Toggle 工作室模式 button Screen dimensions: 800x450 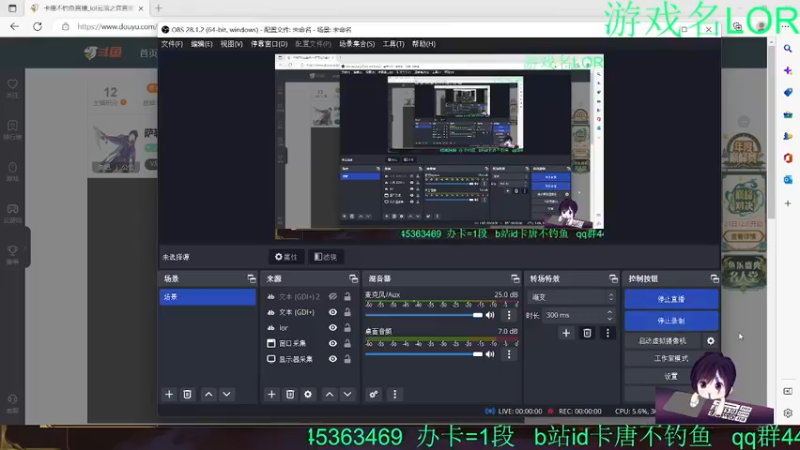671,359
